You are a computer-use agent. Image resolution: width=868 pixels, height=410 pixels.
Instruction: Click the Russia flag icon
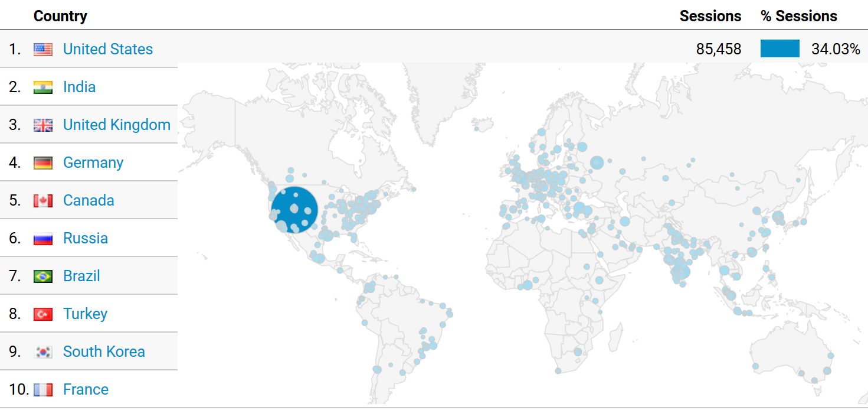click(43, 239)
